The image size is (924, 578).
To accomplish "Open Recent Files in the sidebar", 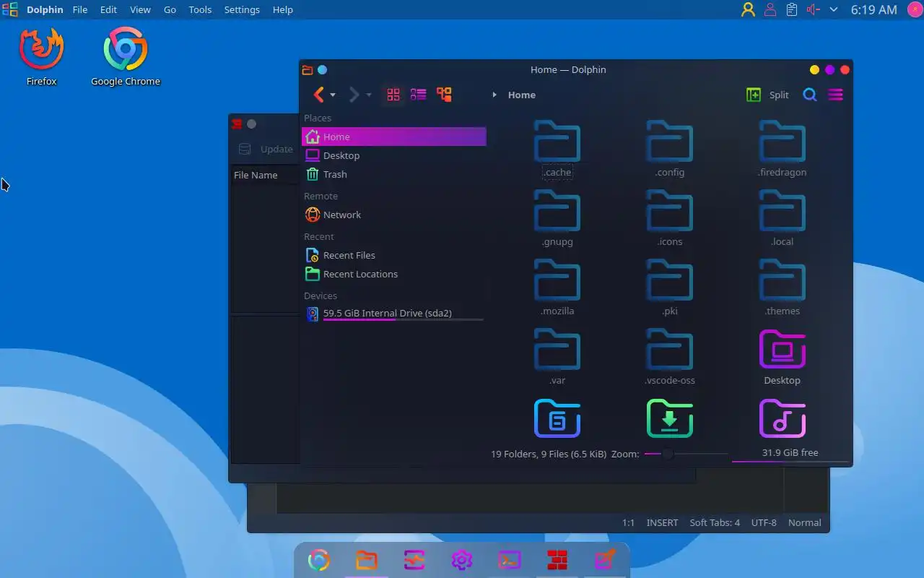I will tap(394, 255).
